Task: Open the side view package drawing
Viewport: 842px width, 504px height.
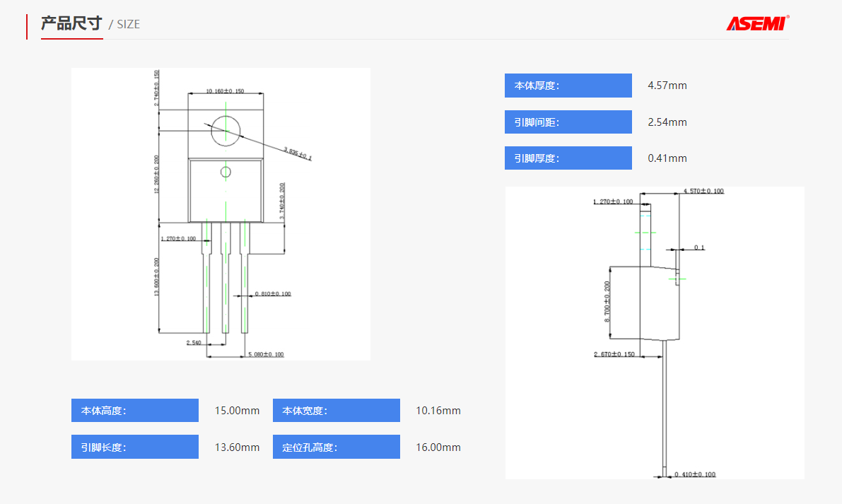Action: coord(655,332)
